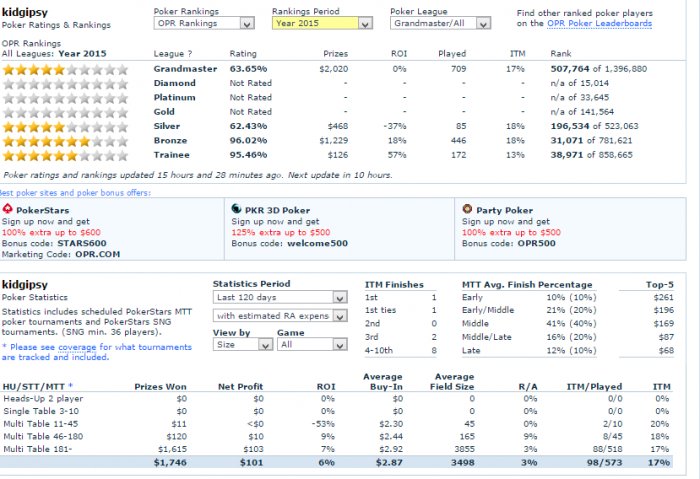Click the Silver league star rating

point(66,126)
